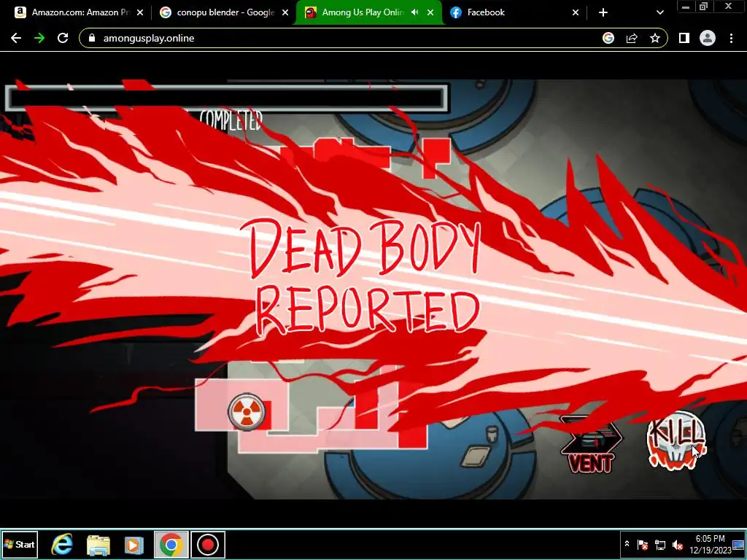Image resolution: width=747 pixels, height=560 pixels.
Task: Click the Google icon in the address bar
Action: pos(608,38)
